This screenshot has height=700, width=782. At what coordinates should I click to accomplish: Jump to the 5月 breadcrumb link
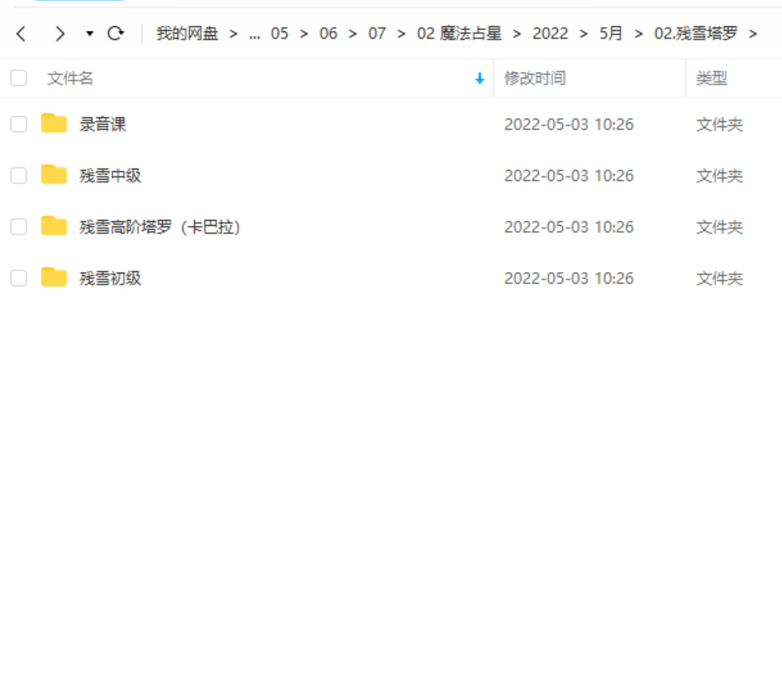(x=611, y=34)
